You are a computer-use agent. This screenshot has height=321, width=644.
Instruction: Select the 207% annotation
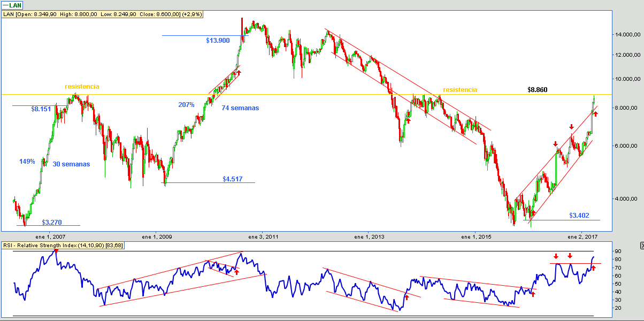click(187, 105)
